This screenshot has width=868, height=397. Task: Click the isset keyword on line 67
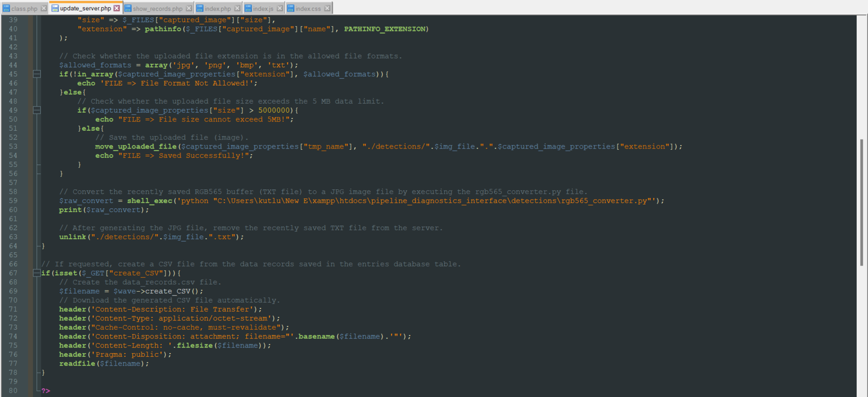click(x=66, y=273)
